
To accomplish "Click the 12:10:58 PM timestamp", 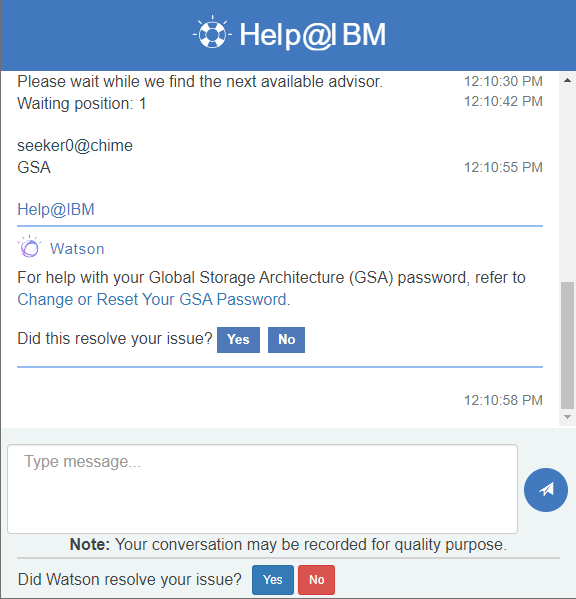I will 503,400.
